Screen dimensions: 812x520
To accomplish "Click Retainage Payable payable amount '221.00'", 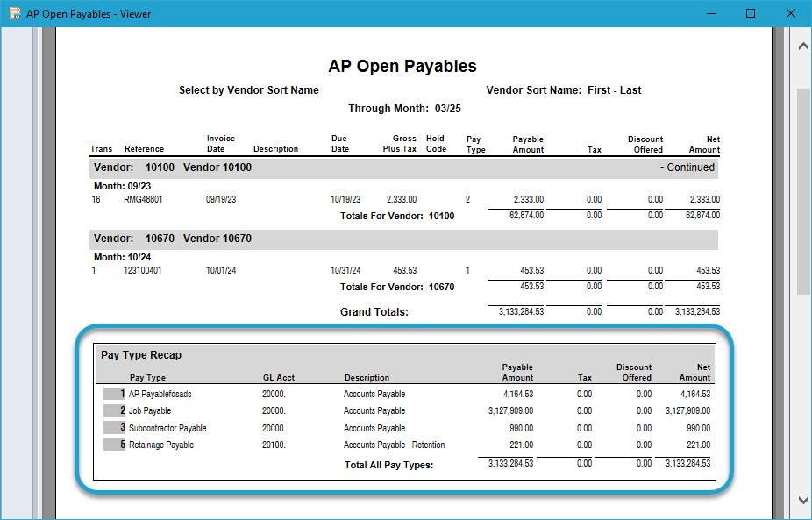I will (522, 445).
